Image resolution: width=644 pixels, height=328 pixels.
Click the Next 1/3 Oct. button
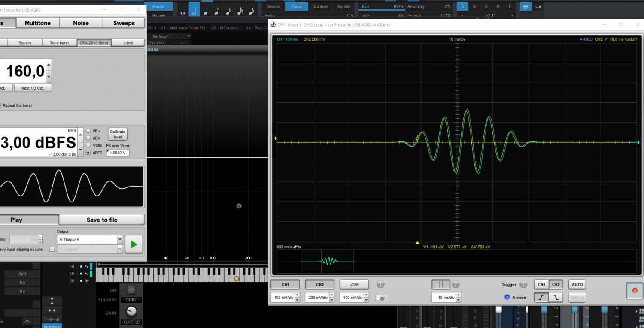pos(33,88)
